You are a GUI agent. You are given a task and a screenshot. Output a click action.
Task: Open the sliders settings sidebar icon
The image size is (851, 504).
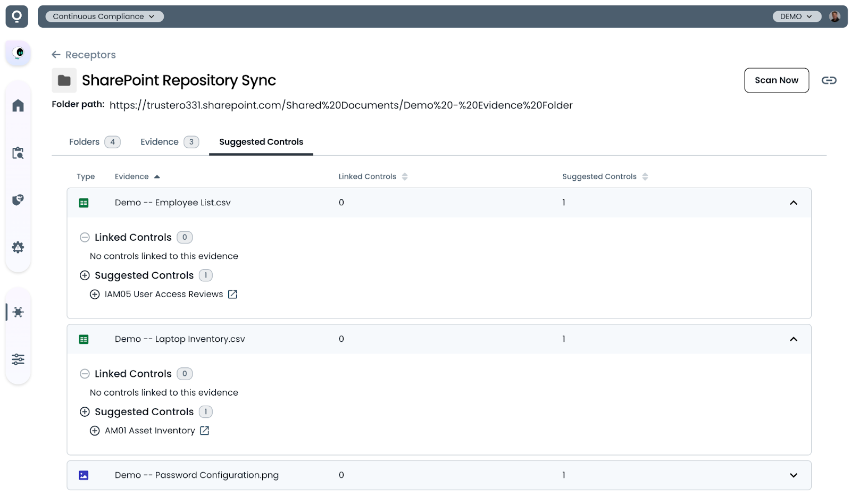18,359
